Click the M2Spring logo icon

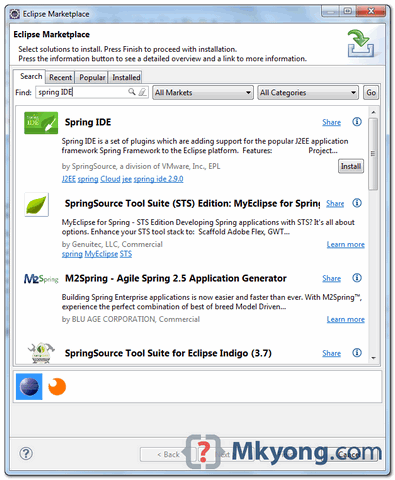[x=41, y=279]
